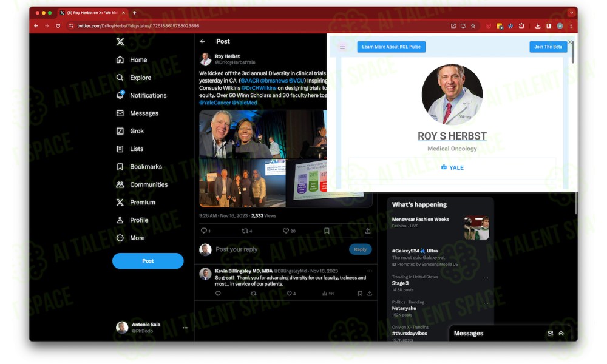This screenshot has height=364, width=607.
Task: Click Join The Beta button
Action: [548, 47]
